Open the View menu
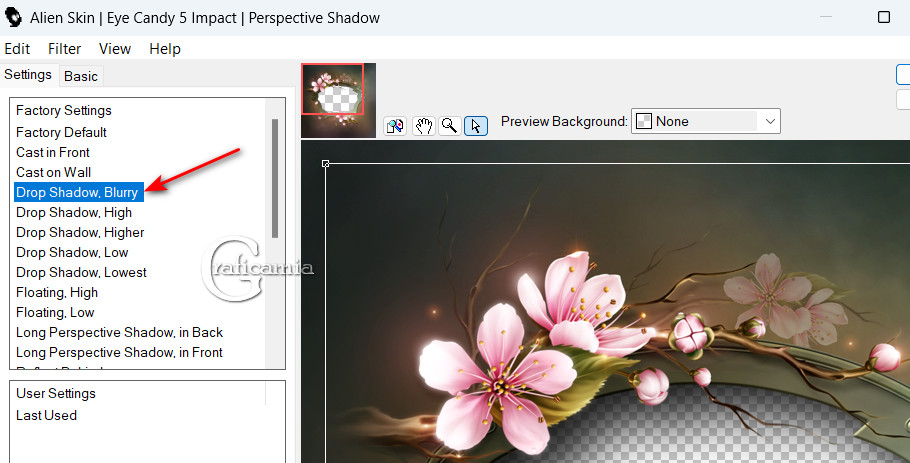Image resolution: width=910 pixels, height=463 pixels. 115,49
